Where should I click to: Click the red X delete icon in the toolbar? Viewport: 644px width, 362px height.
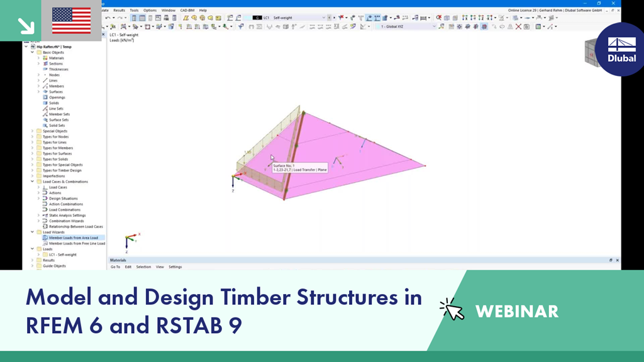(x=518, y=28)
